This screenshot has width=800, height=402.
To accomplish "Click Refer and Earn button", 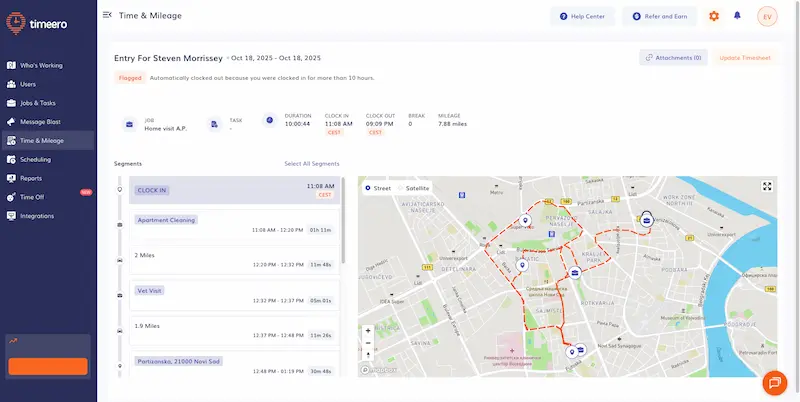I will (660, 16).
